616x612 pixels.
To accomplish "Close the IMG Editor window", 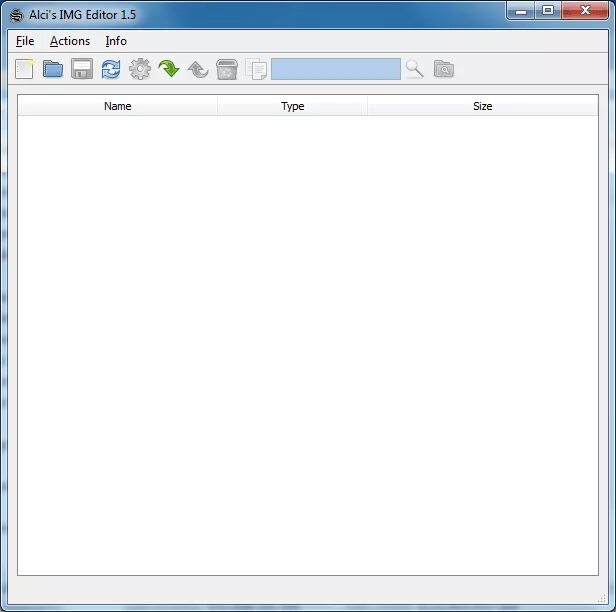I will coord(585,11).
